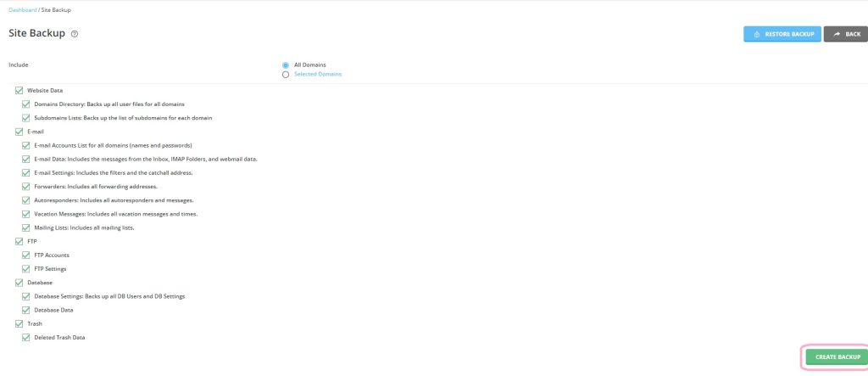
Task: Toggle the Autoresponders checkbox
Action: (x=26, y=200)
